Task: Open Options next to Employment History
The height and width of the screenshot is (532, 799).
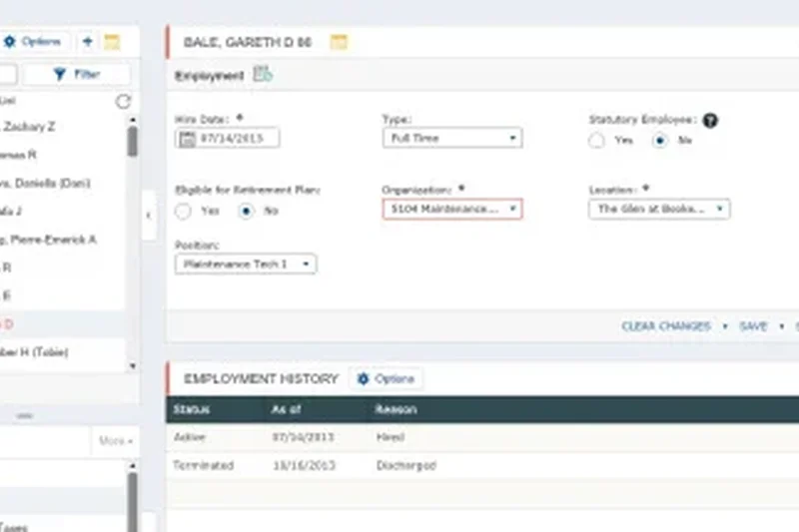Action: pos(386,379)
